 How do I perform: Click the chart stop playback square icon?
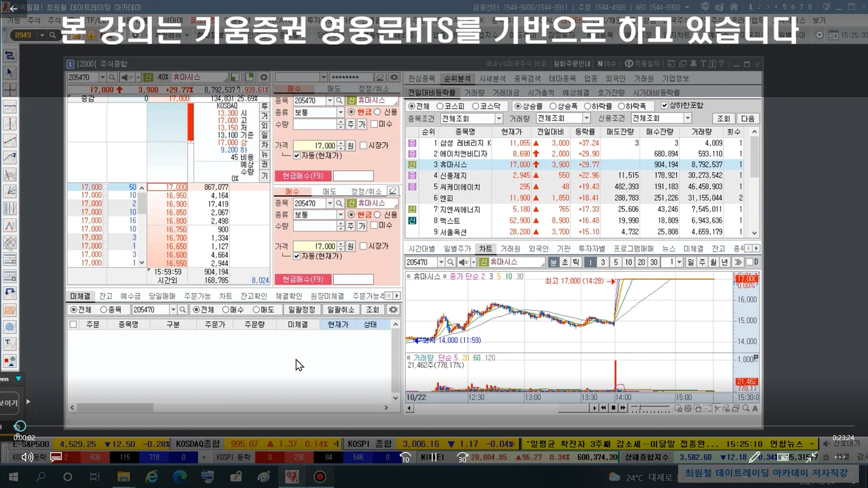613,408
